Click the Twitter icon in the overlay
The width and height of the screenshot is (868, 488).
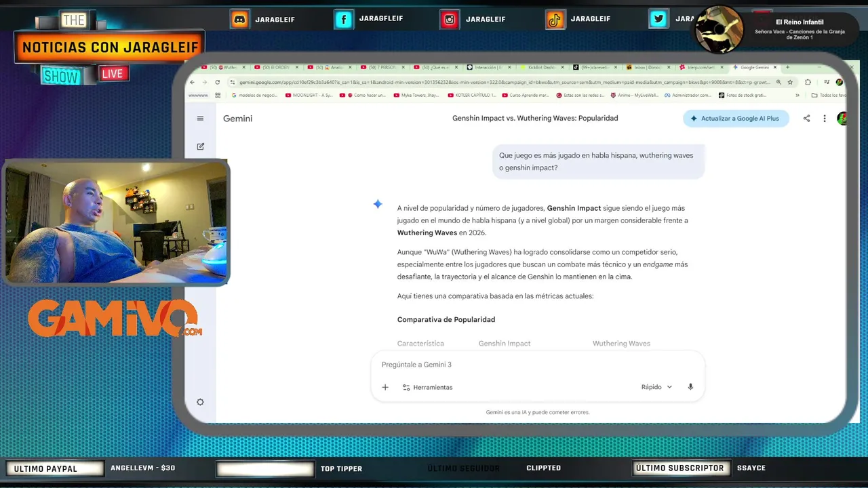[x=658, y=20]
